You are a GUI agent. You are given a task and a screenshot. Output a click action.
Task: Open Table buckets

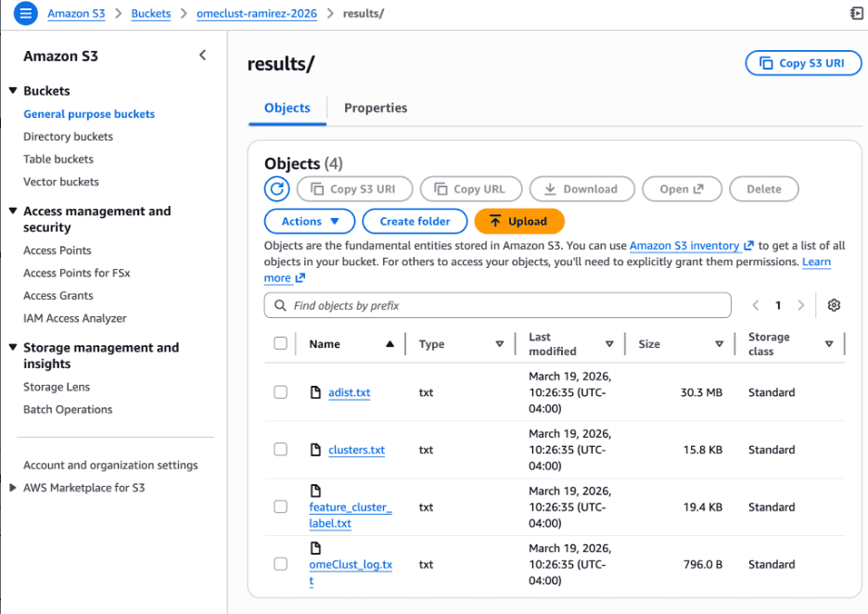[x=58, y=160]
